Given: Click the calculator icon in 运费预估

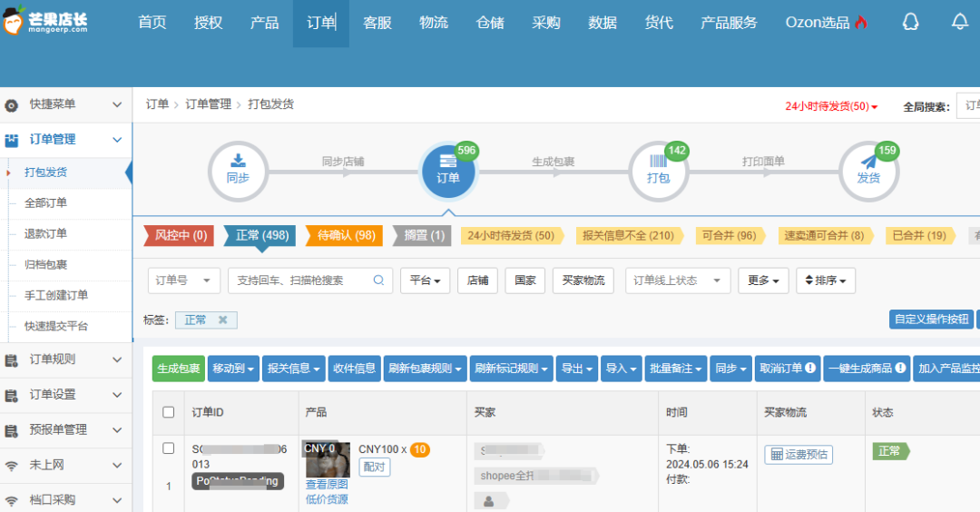Looking at the screenshot, I should coord(776,455).
